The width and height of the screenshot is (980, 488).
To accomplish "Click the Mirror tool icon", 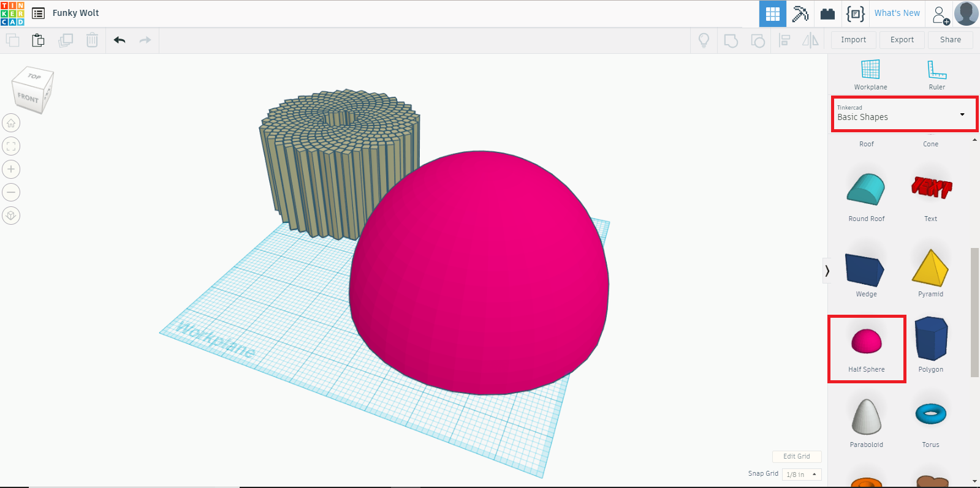I will (x=810, y=40).
